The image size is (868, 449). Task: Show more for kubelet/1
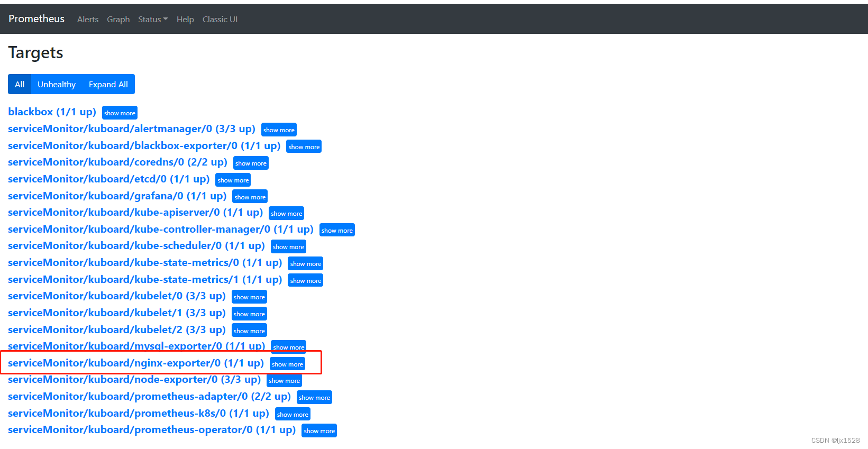[249, 314]
